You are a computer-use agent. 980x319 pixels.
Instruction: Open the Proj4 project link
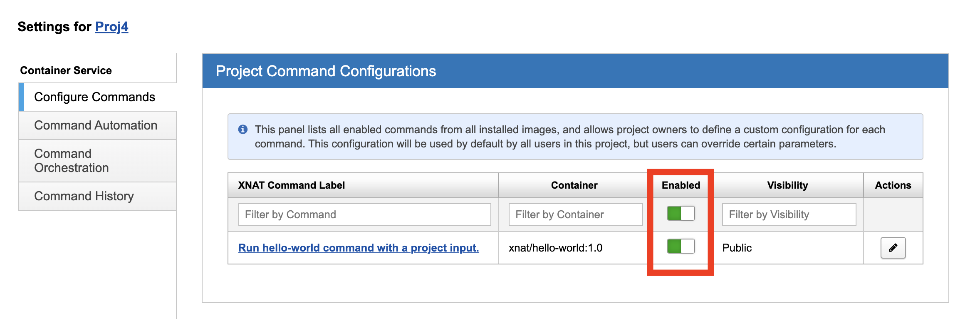click(x=111, y=27)
